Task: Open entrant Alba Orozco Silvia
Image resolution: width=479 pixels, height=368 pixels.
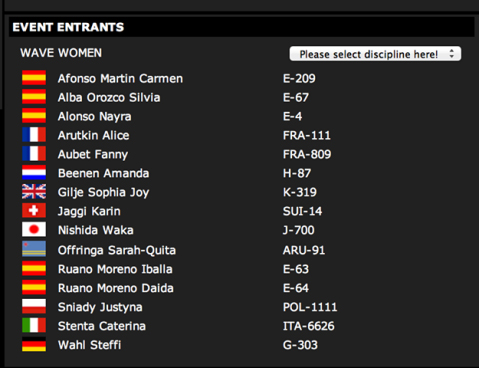Action: [109, 97]
